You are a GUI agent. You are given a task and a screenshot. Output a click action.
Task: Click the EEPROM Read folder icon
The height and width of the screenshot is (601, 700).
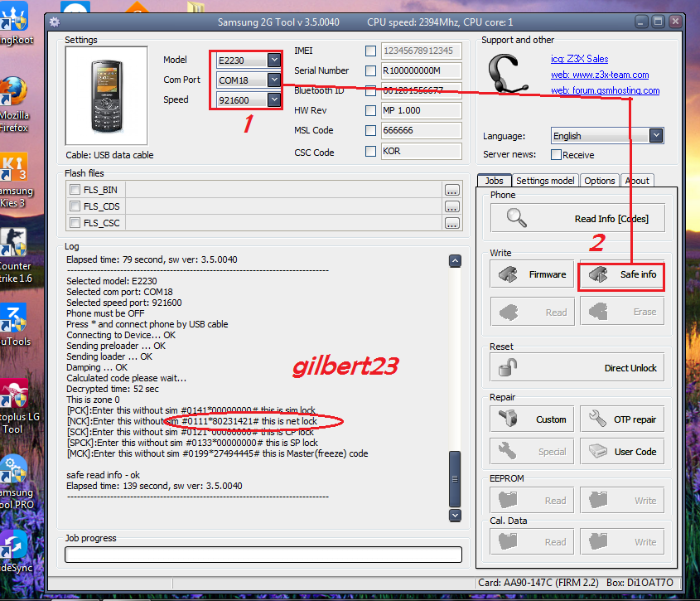(508, 500)
